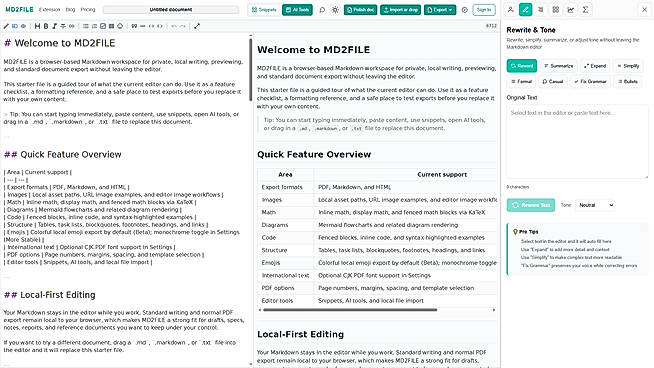654x368 pixels.
Task: Click the MD2FILE logo
Action: (19, 9)
